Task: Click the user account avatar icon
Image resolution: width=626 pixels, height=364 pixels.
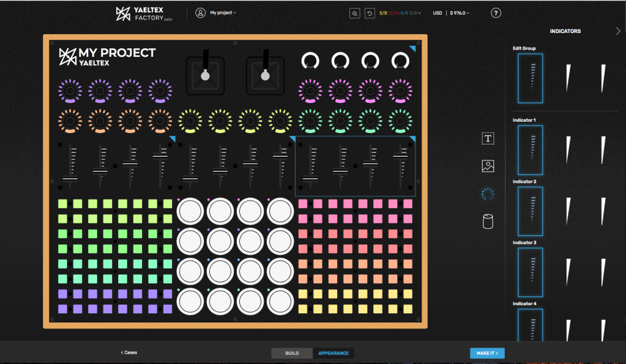Action: pyautogui.click(x=200, y=13)
